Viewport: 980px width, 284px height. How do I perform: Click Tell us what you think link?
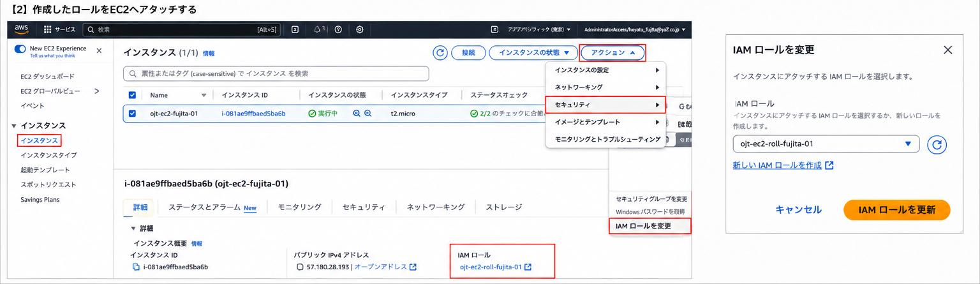tap(54, 56)
